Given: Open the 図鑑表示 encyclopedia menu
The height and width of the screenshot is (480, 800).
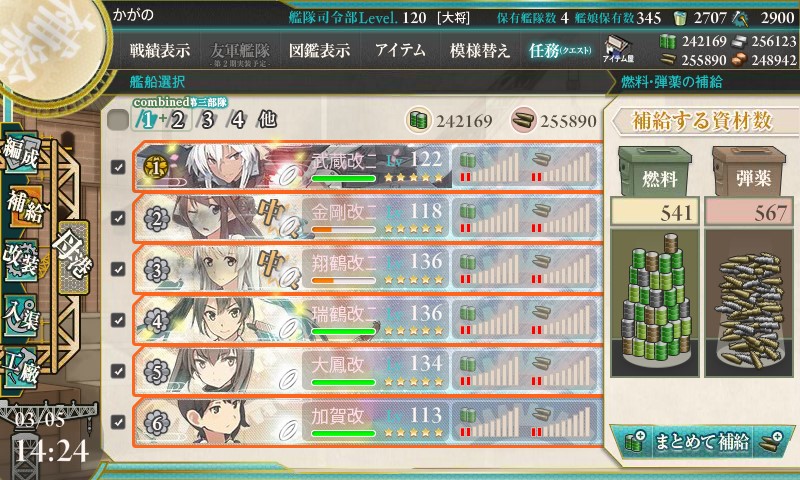Looking at the screenshot, I should (319, 50).
